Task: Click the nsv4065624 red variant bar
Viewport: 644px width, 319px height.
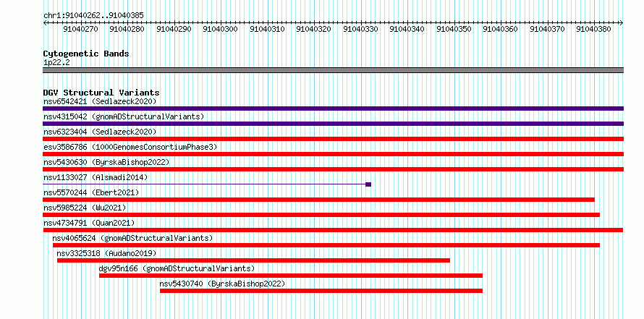Action: point(326,245)
